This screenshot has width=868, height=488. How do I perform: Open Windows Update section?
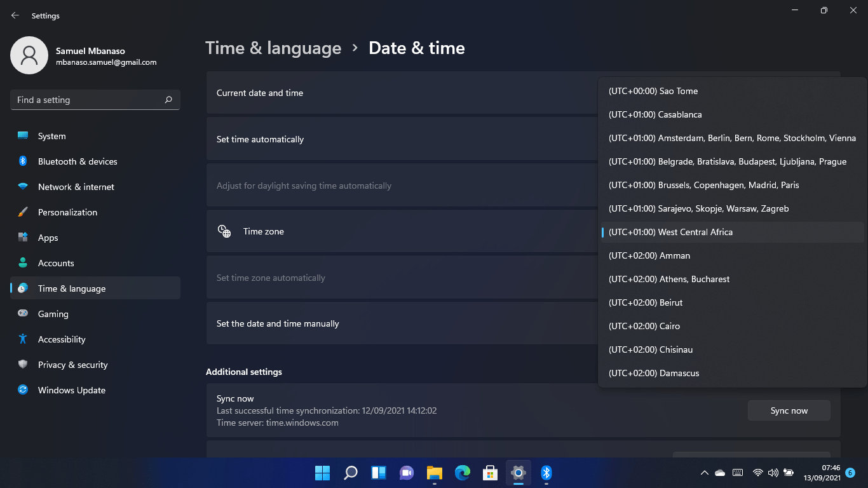[x=71, y=390]
